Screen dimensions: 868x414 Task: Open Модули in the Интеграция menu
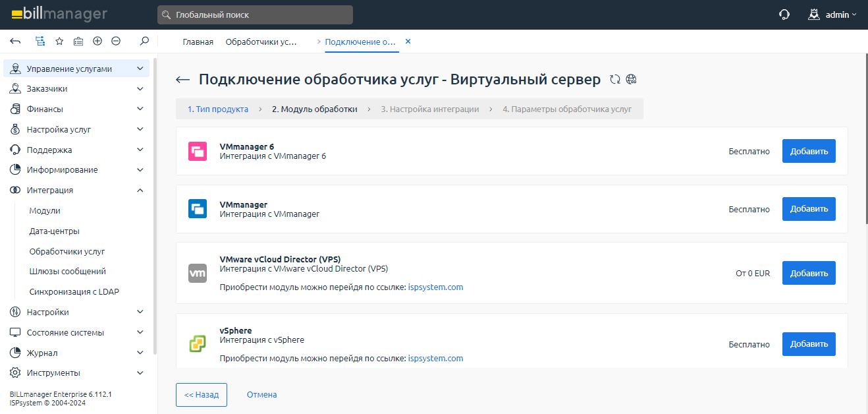click(45, 210)
